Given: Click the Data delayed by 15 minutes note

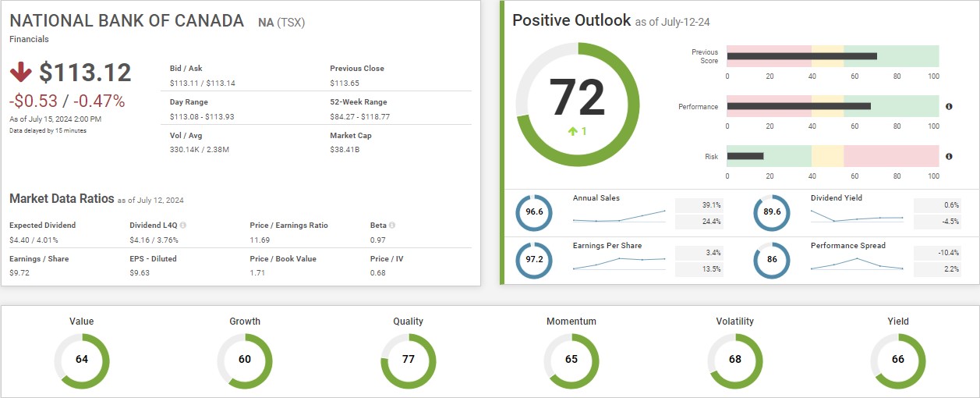Looking at the screenshot, I should pos(48,130).
